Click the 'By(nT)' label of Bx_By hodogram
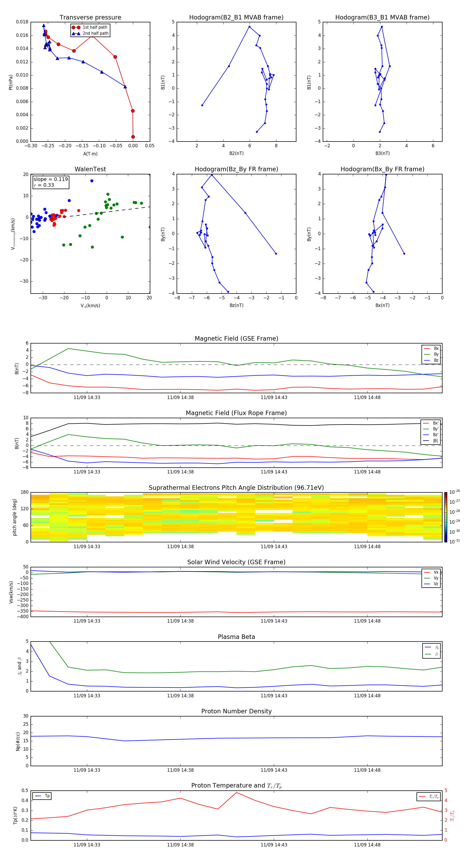The height and width of the screenshot is (868, 473). pyautogui.click(x=309, y=234)
